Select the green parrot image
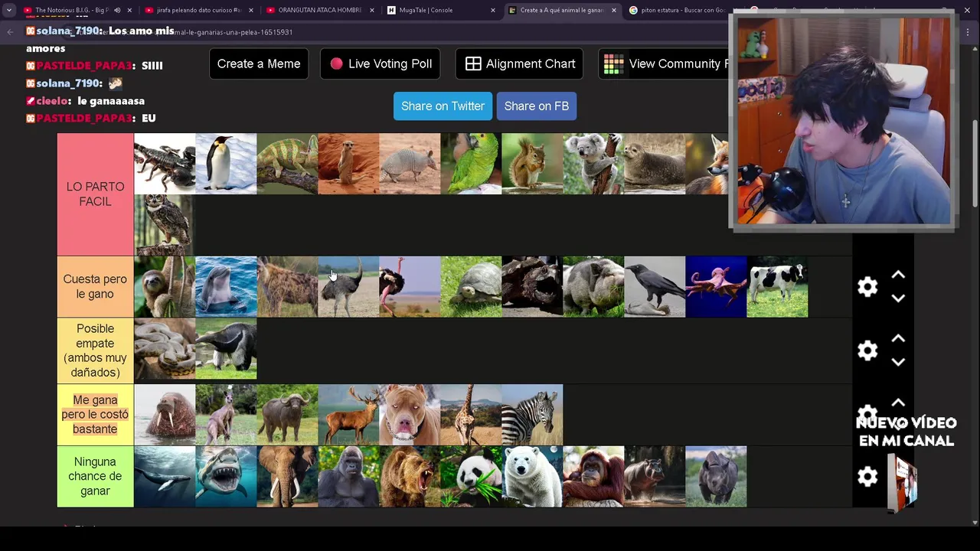The image size is (980, 551). click(x=471, y=164)
